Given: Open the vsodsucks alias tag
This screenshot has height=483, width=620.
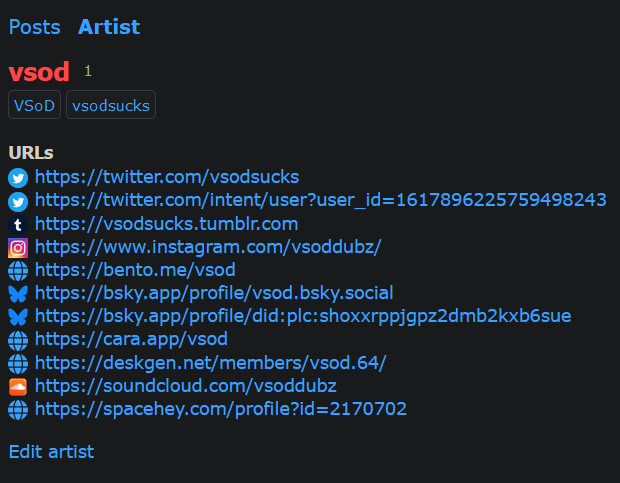Looking at the screenshot, I should pos(111,105).
